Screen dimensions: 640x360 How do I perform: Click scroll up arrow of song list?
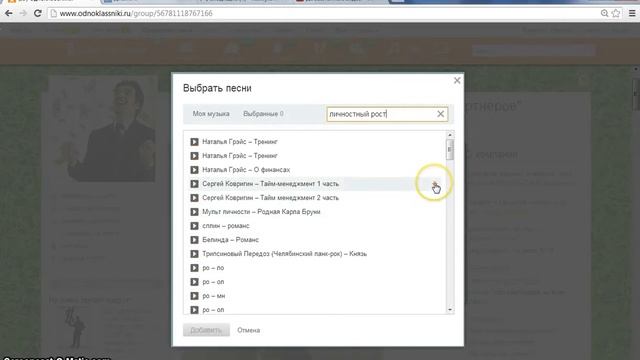(x=450, y=135)
